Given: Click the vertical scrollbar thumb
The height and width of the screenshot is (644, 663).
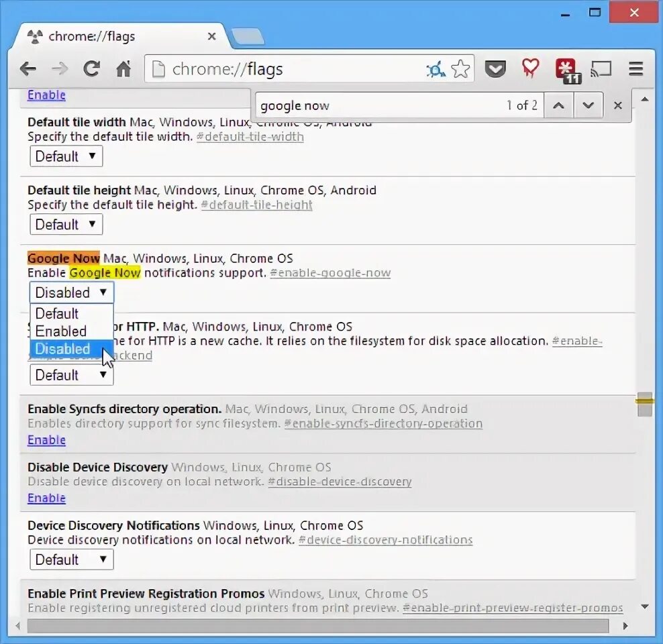Looking at the screenshot, I should point(645,404).
